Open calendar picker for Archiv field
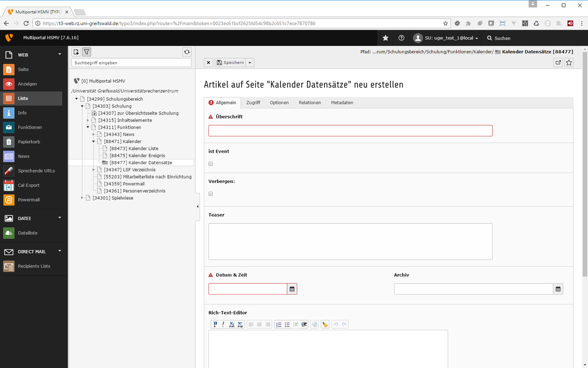 [x=558, y=289]
